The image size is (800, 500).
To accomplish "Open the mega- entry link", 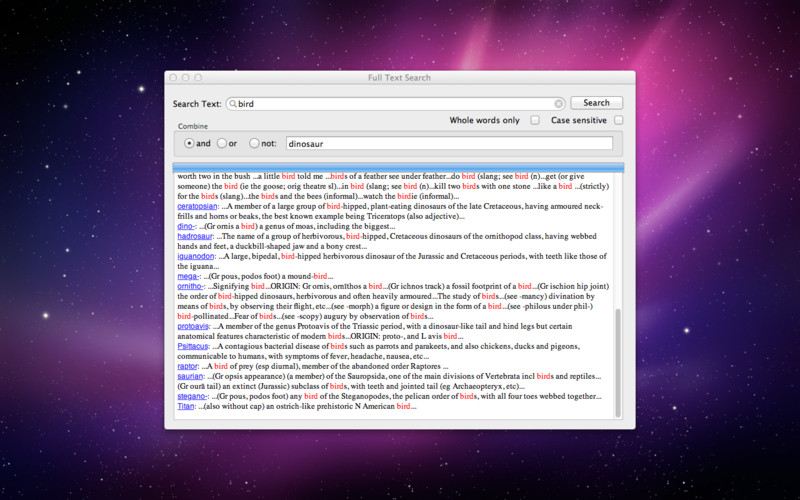I will 188,276.
